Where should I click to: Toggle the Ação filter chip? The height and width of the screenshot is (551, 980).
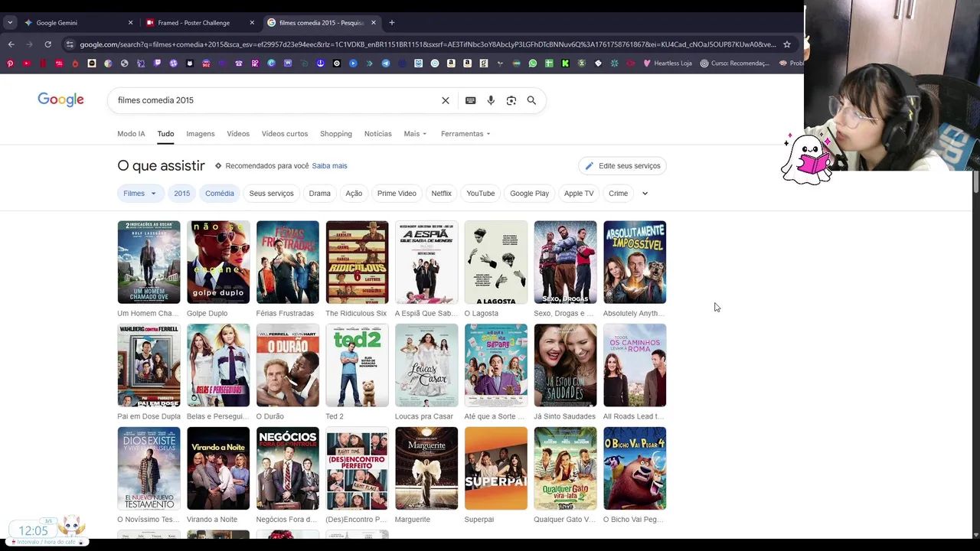pyautogui.click(x=354, y=194)
